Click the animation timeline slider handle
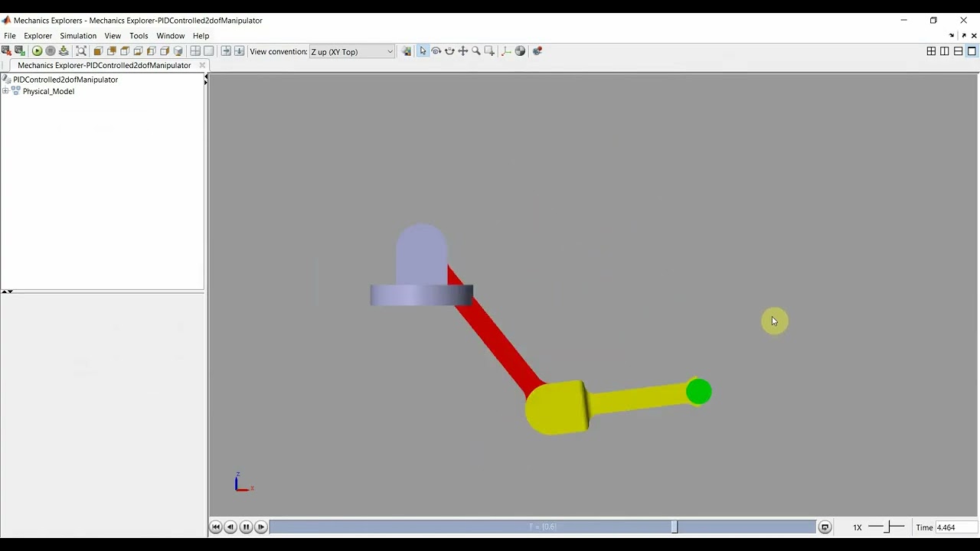The width and height of the screenshot is (980, 551). pyautogui.click(x=675, y=527)
